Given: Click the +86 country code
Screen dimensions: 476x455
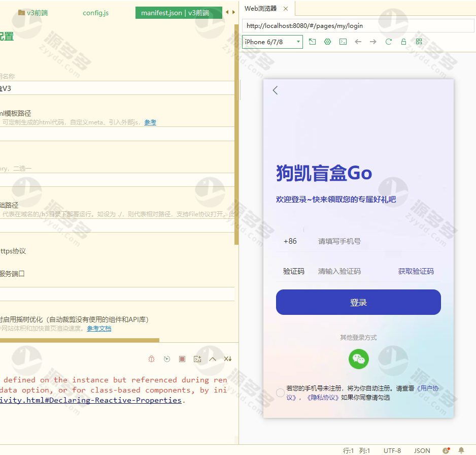Looking at the screenshot, I should pos(290,241).
